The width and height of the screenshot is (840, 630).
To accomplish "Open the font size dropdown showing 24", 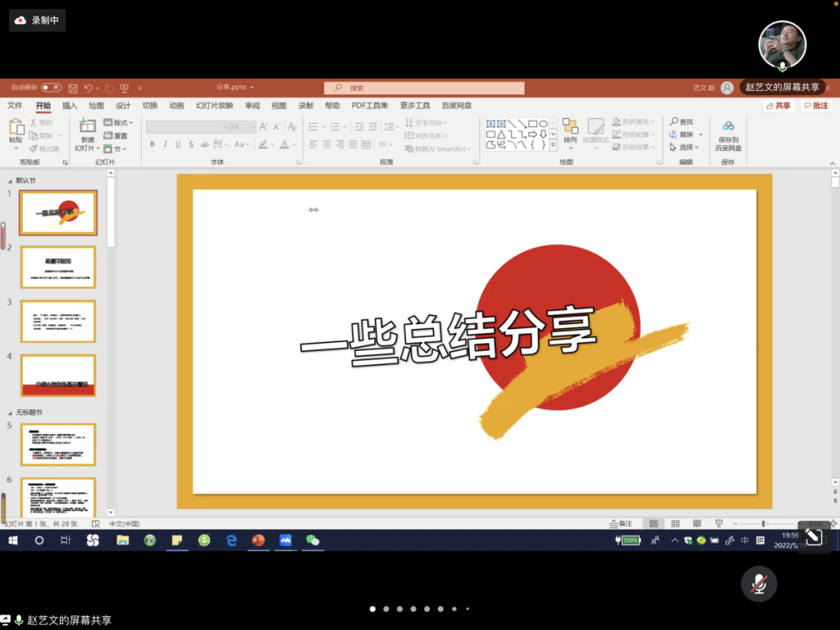I will (252, 127).
